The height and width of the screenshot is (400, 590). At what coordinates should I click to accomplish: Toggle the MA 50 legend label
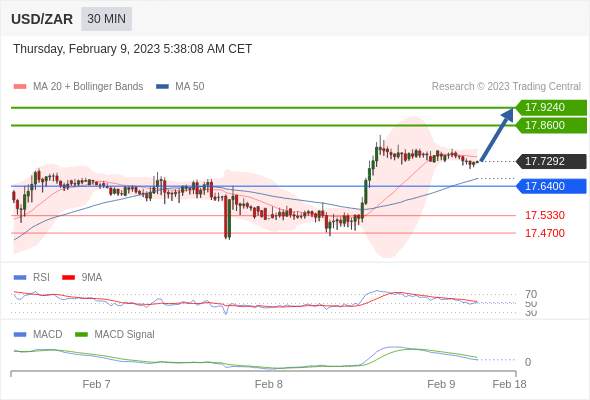coord(190,86)
